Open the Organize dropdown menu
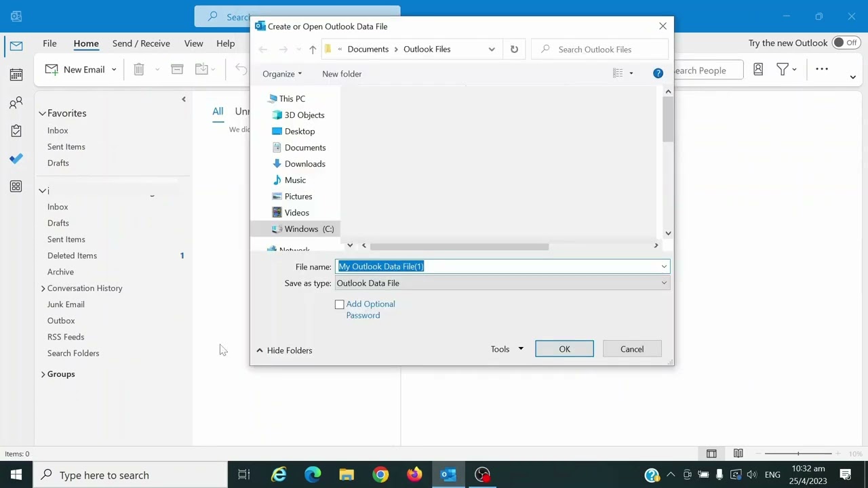The image size is (868, 488). pyautogui.click(x=282, y=74)
